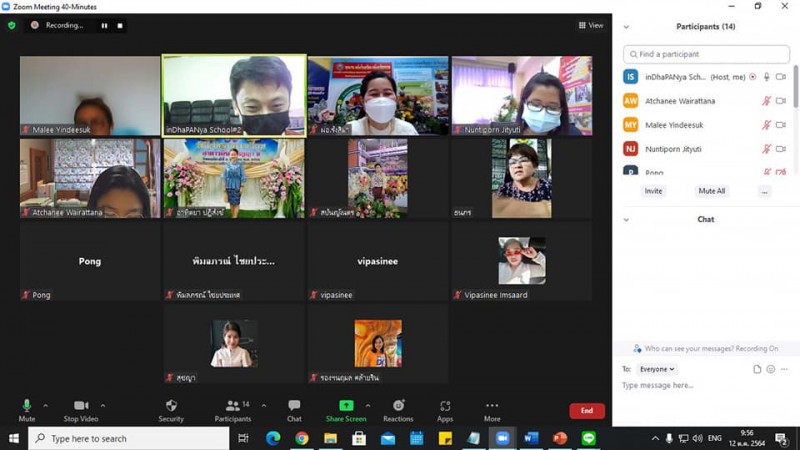Open the 'Everyone' chat recipient dropdown
The width and height of the screenshot is (800, 450).
click(657, 369)
